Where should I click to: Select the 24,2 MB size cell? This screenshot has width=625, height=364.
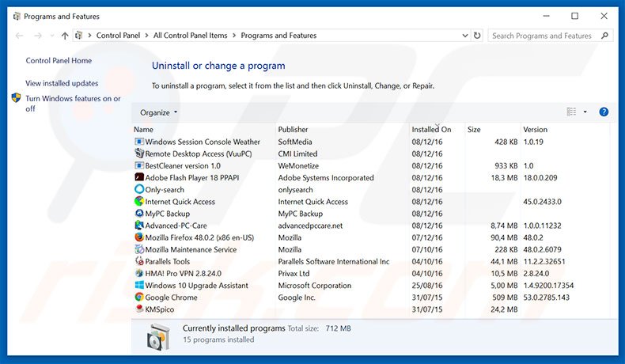pyautogui.click(x=504, y=309)
